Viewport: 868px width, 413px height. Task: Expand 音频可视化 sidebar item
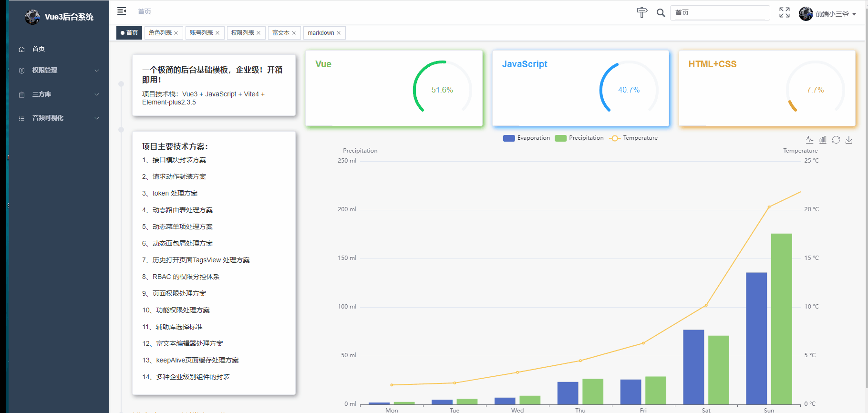point(58,118)
